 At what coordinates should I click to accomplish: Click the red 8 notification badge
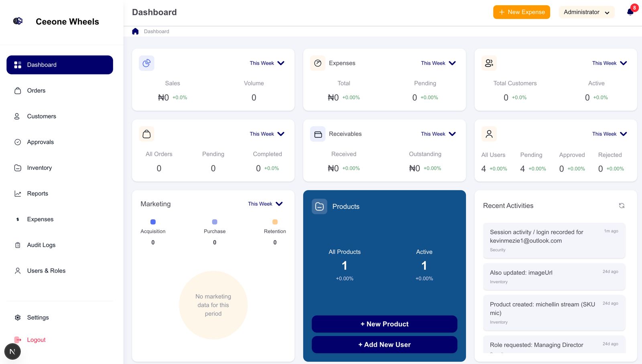(x=634, y=8)
